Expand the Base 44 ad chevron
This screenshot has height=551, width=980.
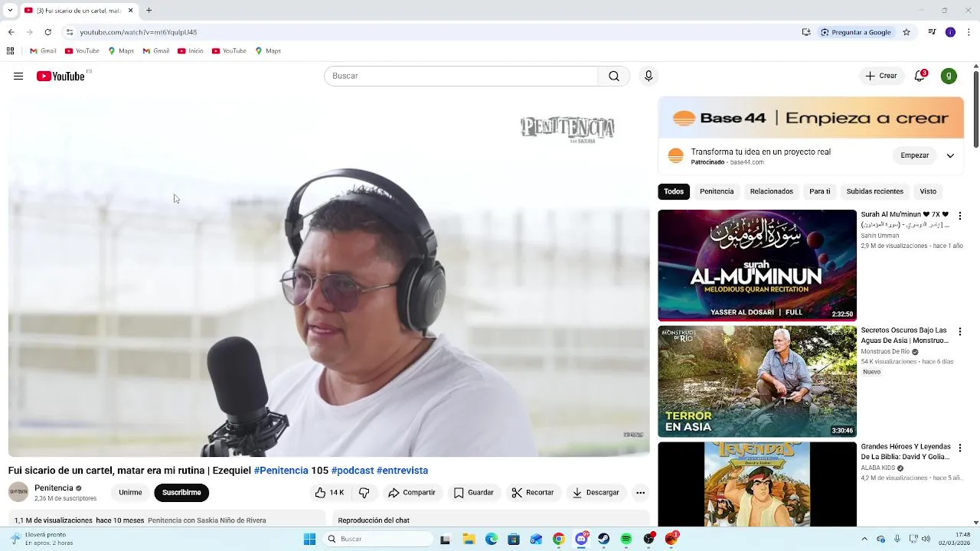(950, 155)
